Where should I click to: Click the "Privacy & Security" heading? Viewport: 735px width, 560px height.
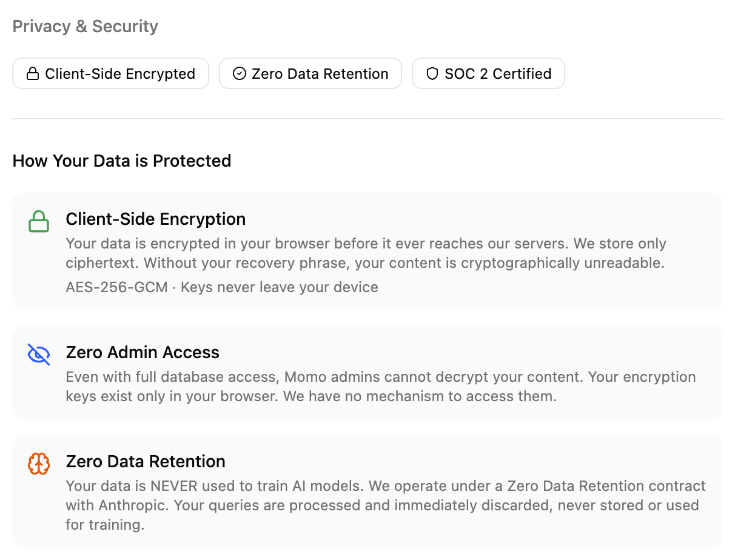(86, 27)
